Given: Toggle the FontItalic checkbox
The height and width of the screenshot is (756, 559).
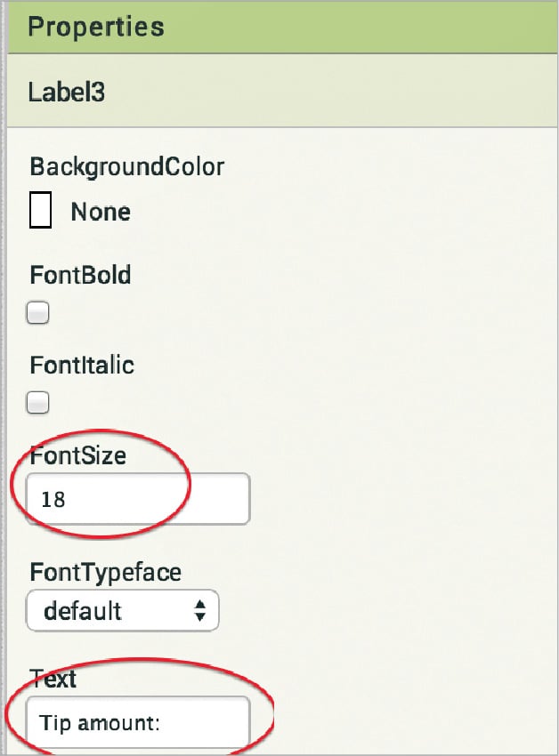Looking at the screenshot, I should [37, 404].
